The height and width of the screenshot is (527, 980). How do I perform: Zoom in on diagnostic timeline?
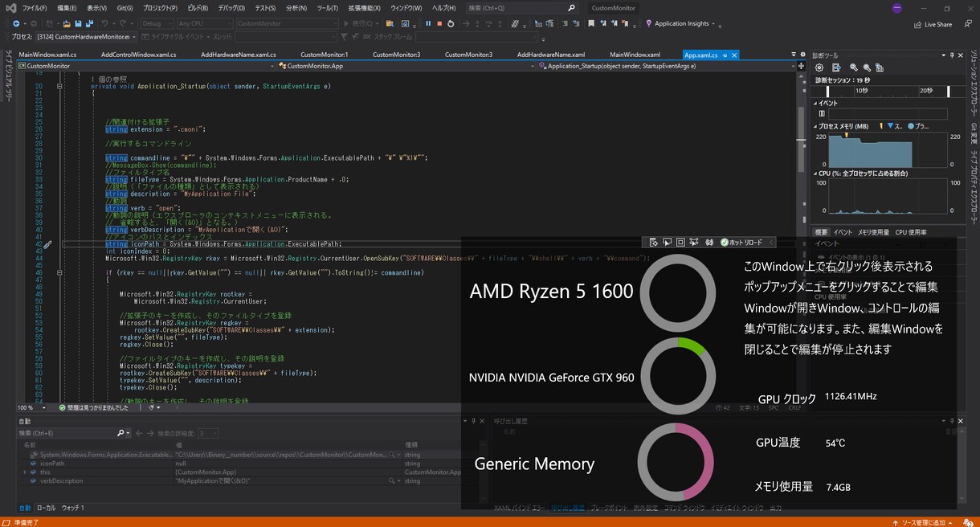coord(854,67)
